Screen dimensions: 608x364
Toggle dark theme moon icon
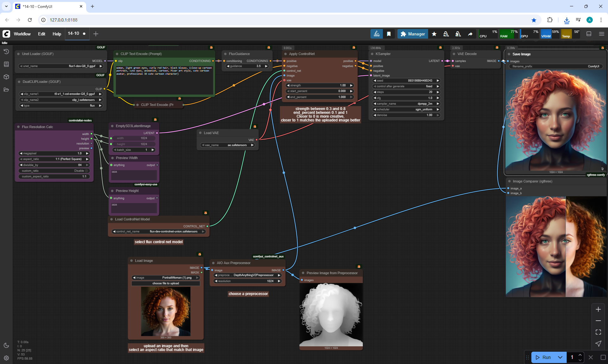6,345
